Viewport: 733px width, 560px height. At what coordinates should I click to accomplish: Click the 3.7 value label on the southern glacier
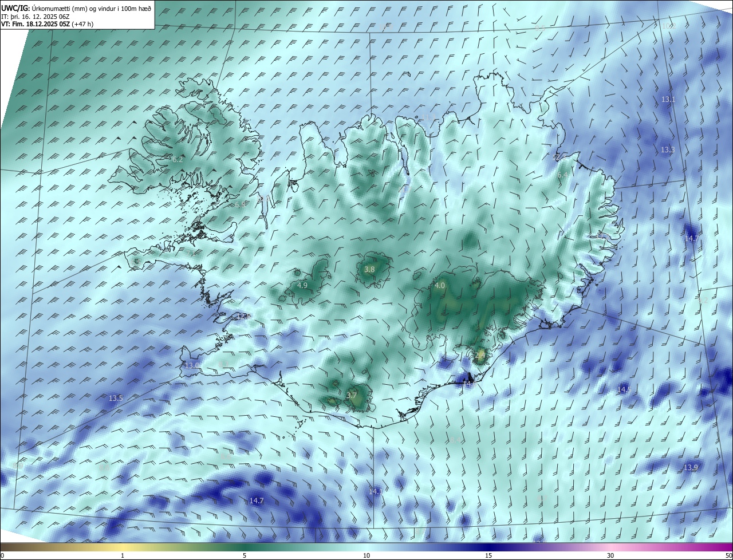[x=352, y=395]
